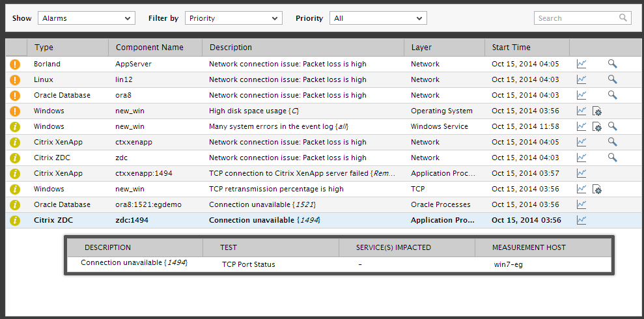Open the Filter by Priority dropdown

pos(233,18)
